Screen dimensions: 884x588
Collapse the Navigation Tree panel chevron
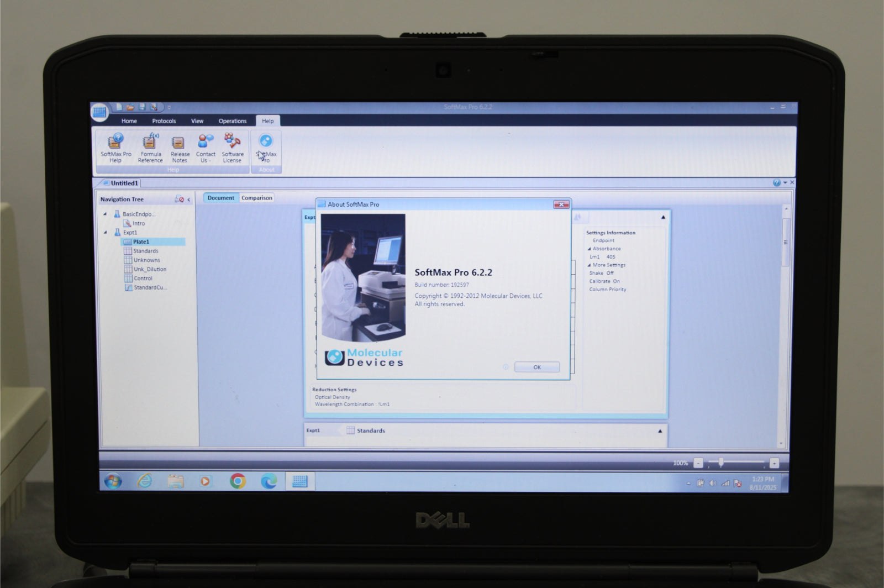(x=189, y=200)
